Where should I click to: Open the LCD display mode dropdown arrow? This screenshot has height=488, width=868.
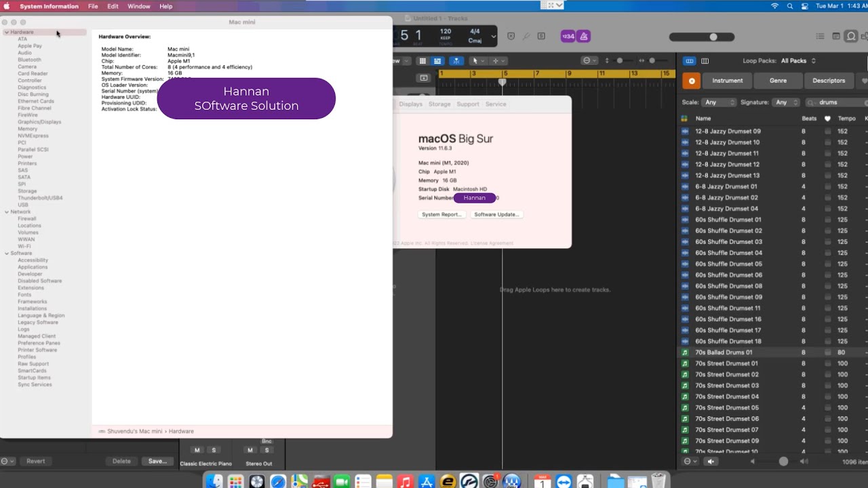494,37
